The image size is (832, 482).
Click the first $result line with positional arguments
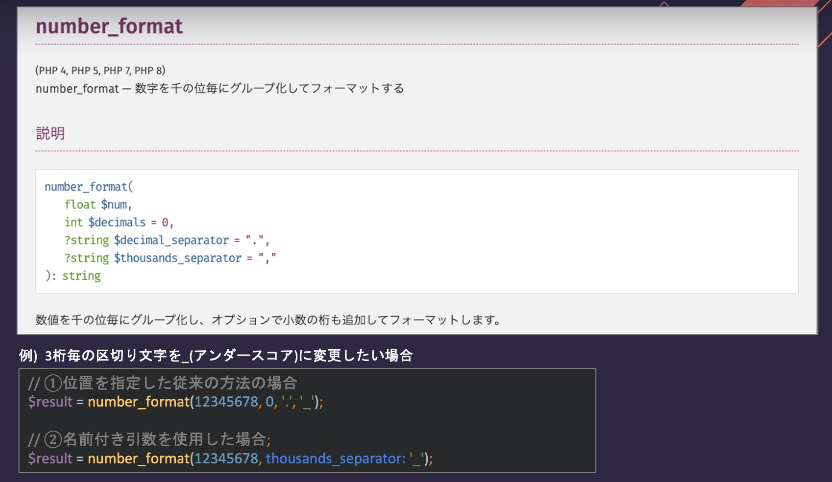[x=175, y=402]
